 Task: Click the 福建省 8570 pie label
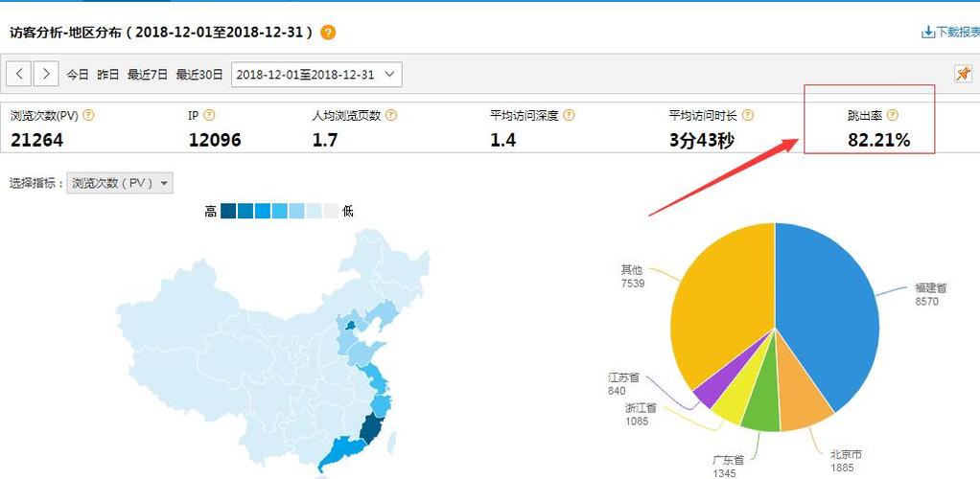(x=931, y=294)
